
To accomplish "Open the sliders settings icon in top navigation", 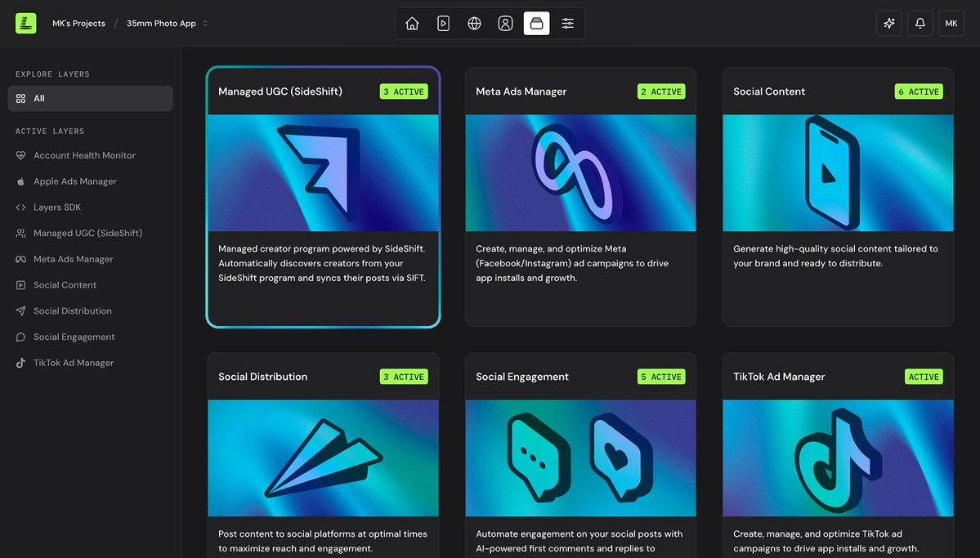I will click(567, 23).
